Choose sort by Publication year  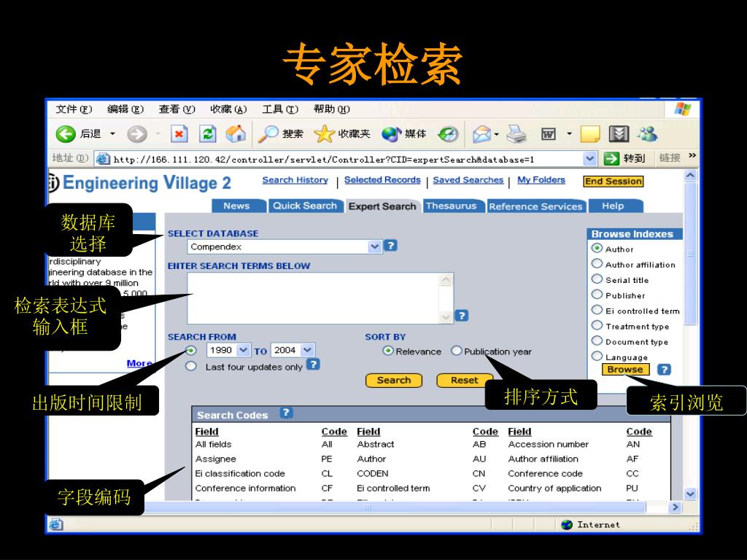click(457, 351)
